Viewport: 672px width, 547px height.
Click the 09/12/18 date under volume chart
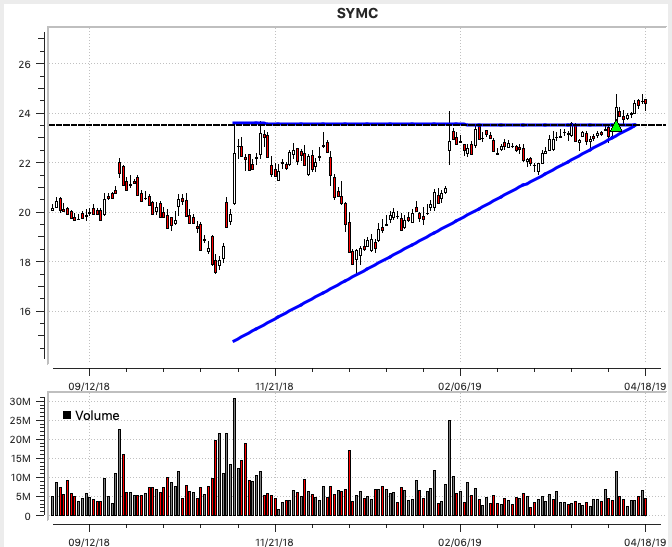tap(89, 542)
